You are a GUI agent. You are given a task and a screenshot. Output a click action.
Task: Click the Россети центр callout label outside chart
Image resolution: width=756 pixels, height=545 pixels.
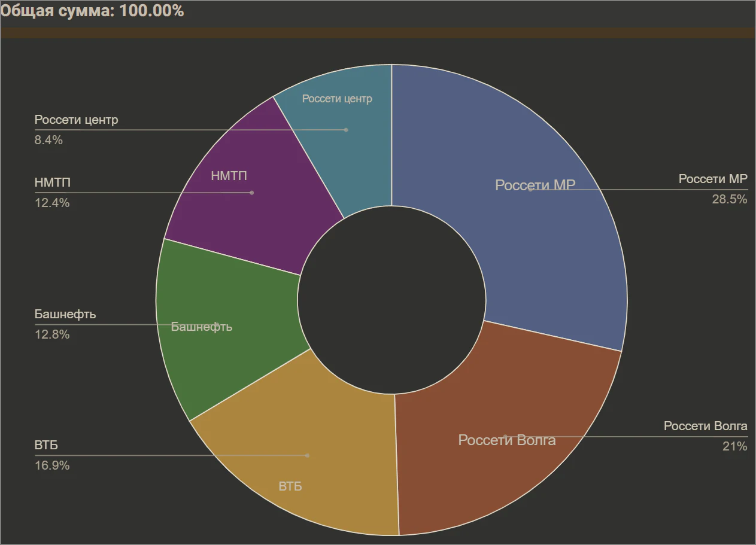click(x=76, y=120)
